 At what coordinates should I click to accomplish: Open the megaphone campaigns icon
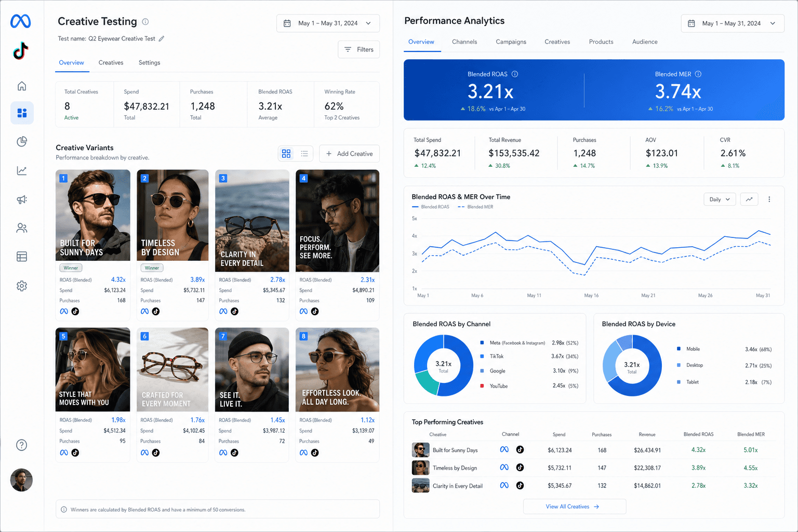coord(22,199)
